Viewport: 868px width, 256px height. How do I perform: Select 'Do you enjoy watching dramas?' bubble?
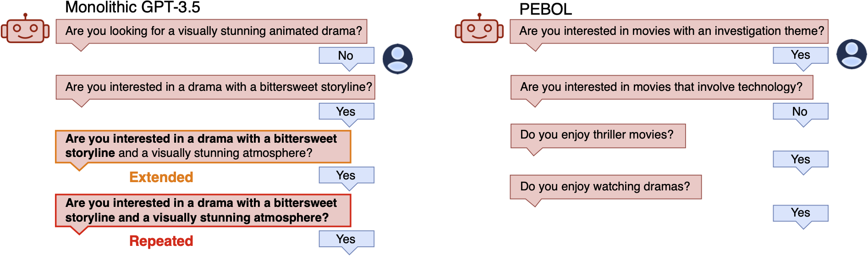point(605,187)
